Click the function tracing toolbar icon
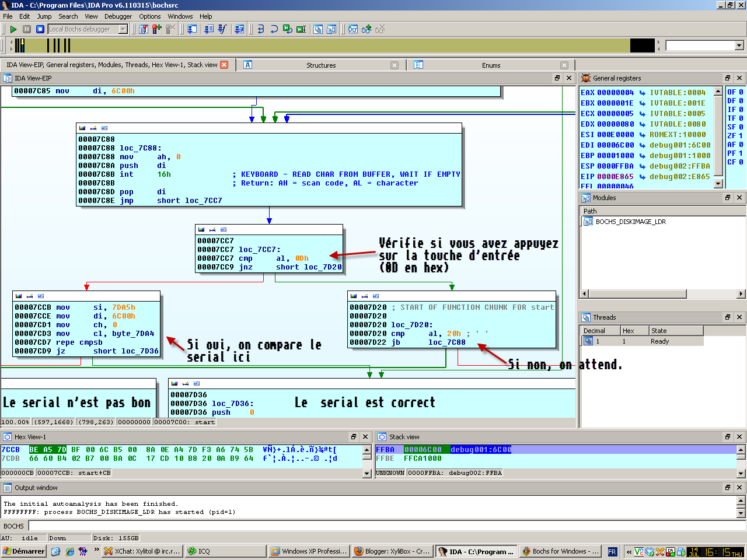 coord(222,29)
